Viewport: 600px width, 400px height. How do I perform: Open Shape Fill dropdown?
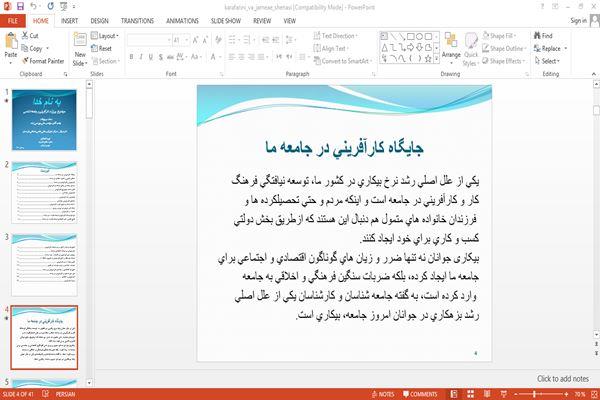click(x=499, y=36)
